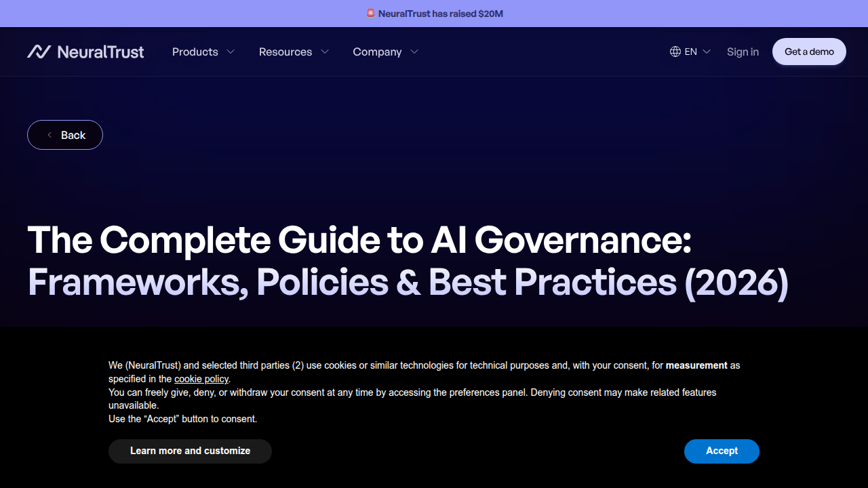
Task: Click the word 'measurement' in cookie notice
Action: click(x=696, y=365)
